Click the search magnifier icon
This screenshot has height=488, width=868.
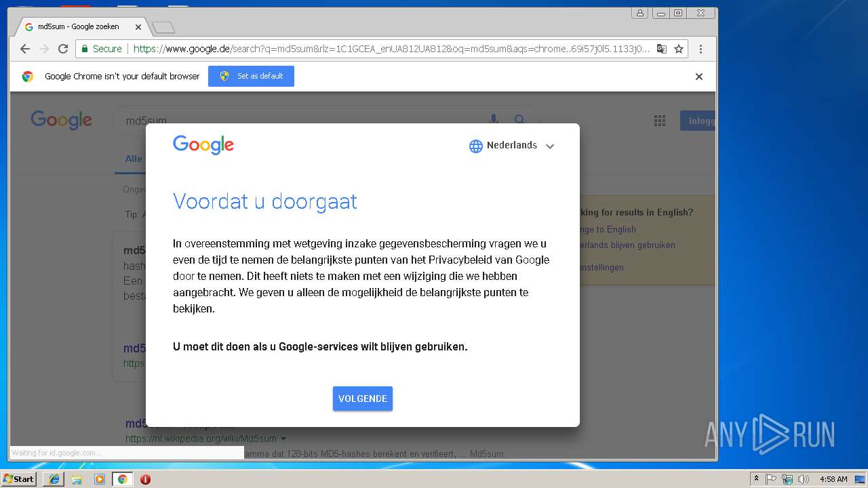tap(519, 120)
